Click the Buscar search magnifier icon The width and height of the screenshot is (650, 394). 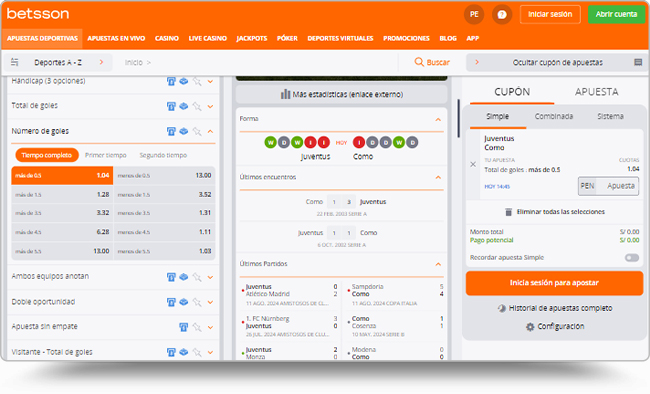tap(419, 62)
